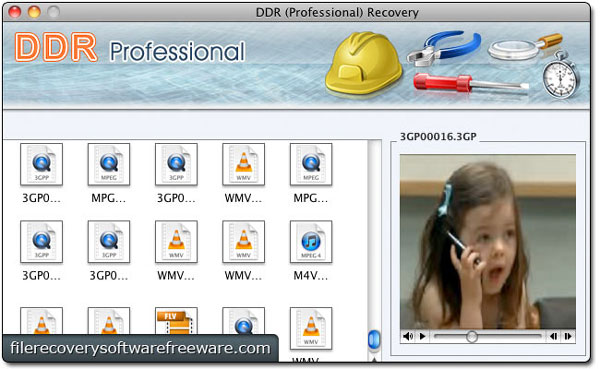Mute the video preview with the speaker button

click(408, 336)
